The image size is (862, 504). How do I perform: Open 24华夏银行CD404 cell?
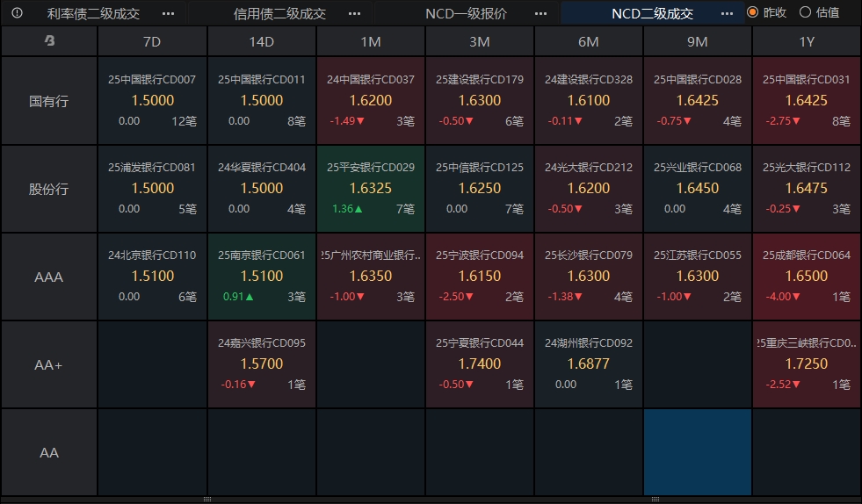click(x=262, y=189)
